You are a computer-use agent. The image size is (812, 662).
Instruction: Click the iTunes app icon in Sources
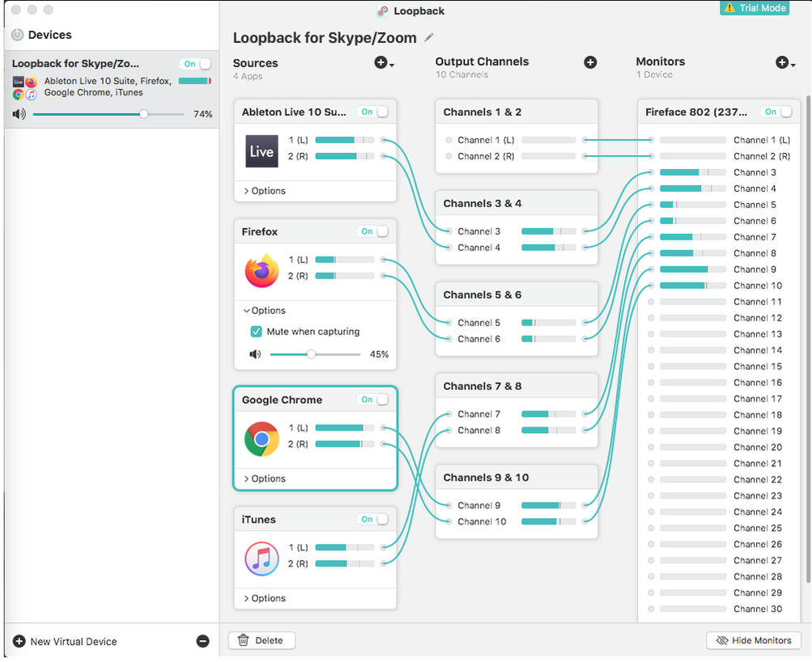(261, 558)
